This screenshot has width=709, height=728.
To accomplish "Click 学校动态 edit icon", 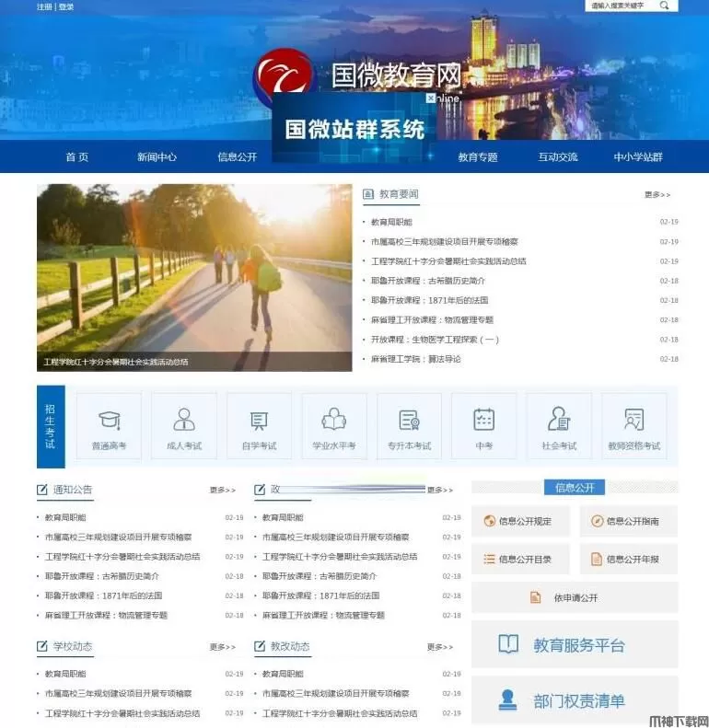I will [x=41, y=646].
